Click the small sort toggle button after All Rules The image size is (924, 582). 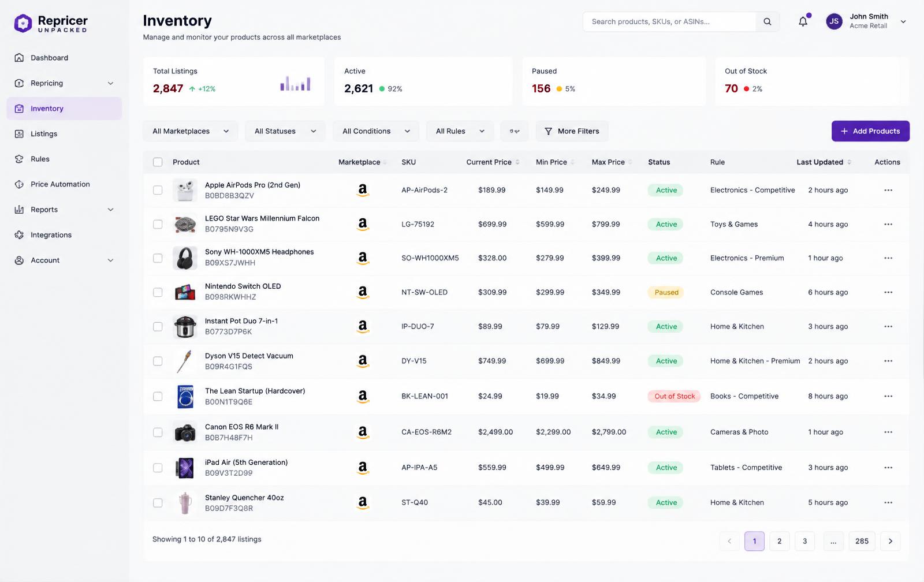coord(514,131)
